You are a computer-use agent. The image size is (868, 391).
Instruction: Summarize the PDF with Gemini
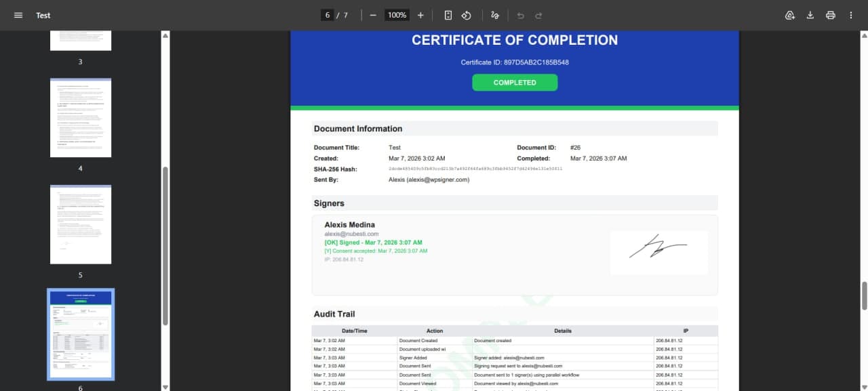point(789,14)
